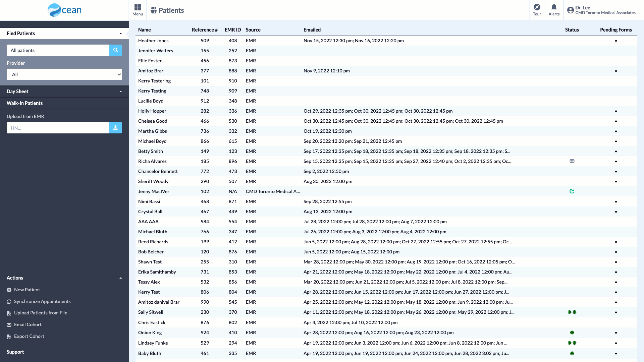Open patient Chancelor Bennett
Viewport: 644px width, 362px height.
tap(158, 171)
